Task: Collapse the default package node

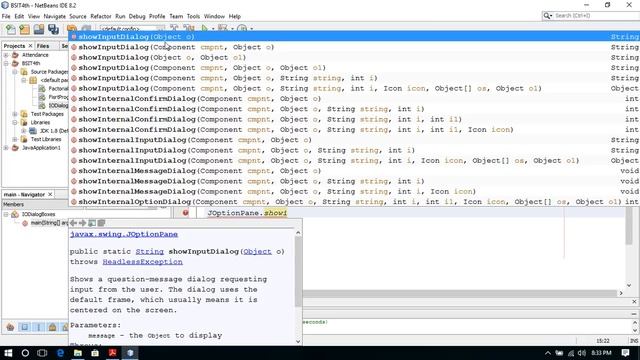Action: pos(24,80)
